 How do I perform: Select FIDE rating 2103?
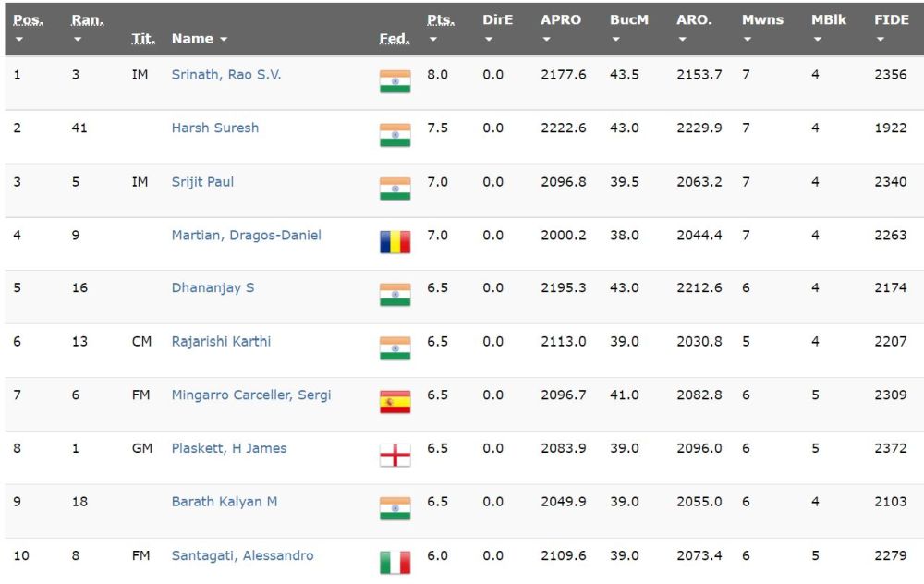[x=891, y=502]
